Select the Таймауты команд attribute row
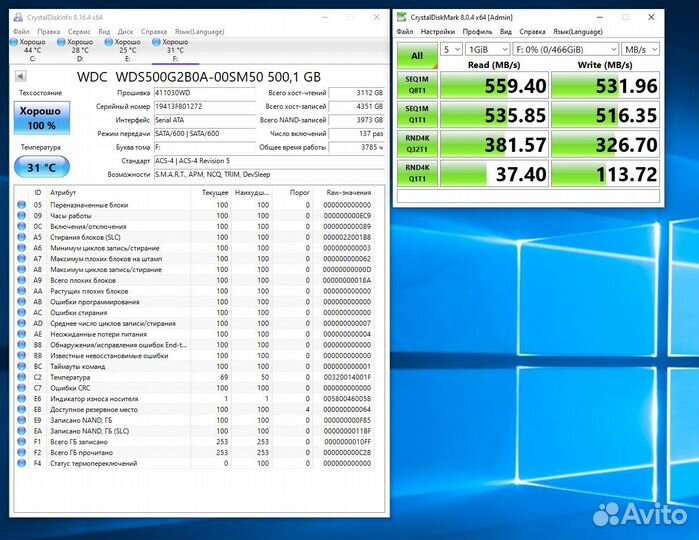The width and height of the screenshot is (699, 540). coord(194,366)
